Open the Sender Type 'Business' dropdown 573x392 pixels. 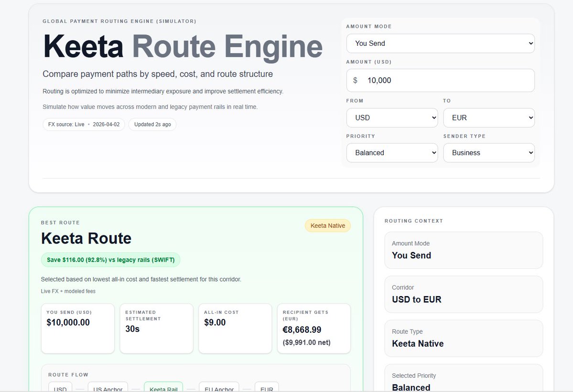[x=489, y=153]
